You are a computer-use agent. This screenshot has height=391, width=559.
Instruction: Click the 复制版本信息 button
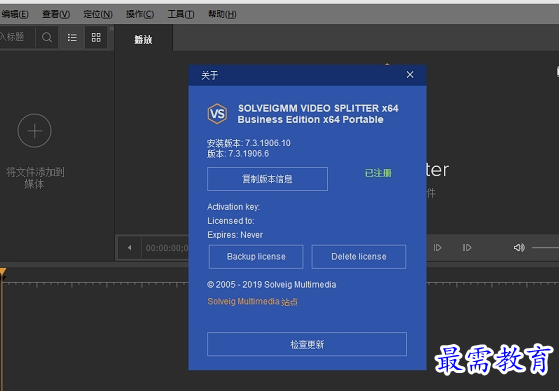tap(267, 179)
